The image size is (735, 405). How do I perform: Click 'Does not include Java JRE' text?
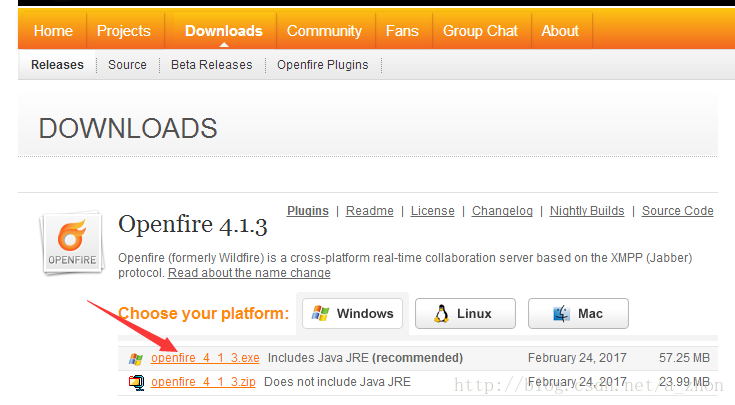(x=338, y=382)
